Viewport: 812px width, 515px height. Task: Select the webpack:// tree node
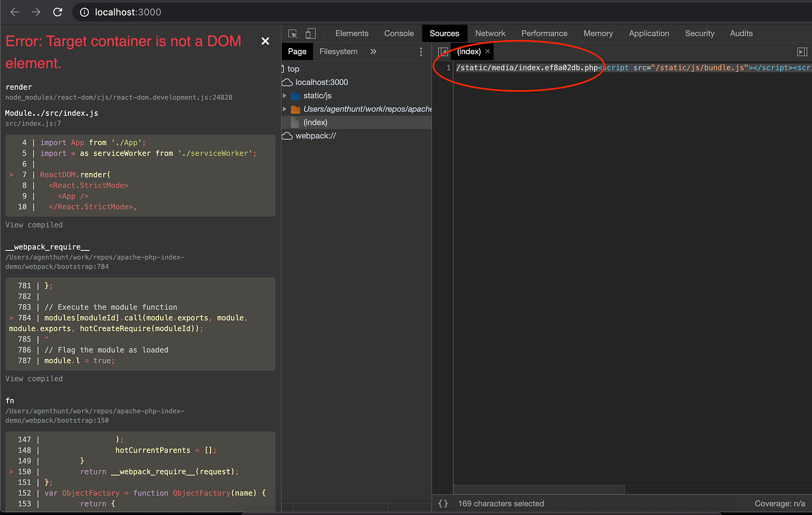tap(316, 136)
